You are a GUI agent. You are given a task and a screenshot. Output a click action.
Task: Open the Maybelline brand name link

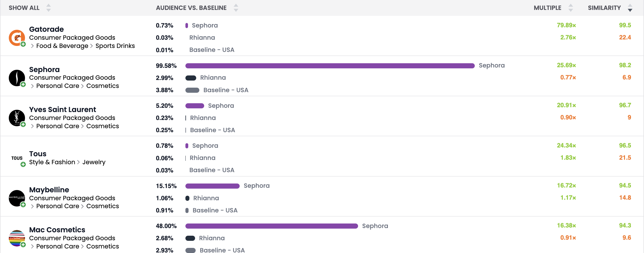coord(49,190)
